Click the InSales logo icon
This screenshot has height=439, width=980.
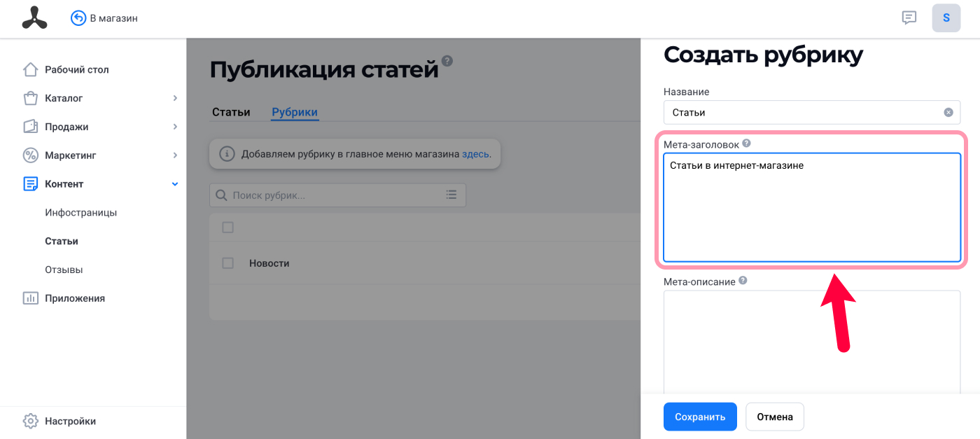click(34, 18)
